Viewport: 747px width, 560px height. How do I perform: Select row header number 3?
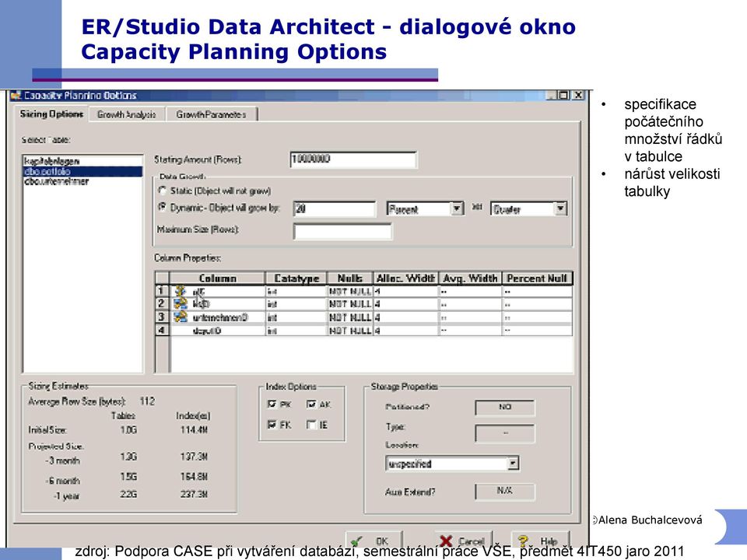(162, 317)
